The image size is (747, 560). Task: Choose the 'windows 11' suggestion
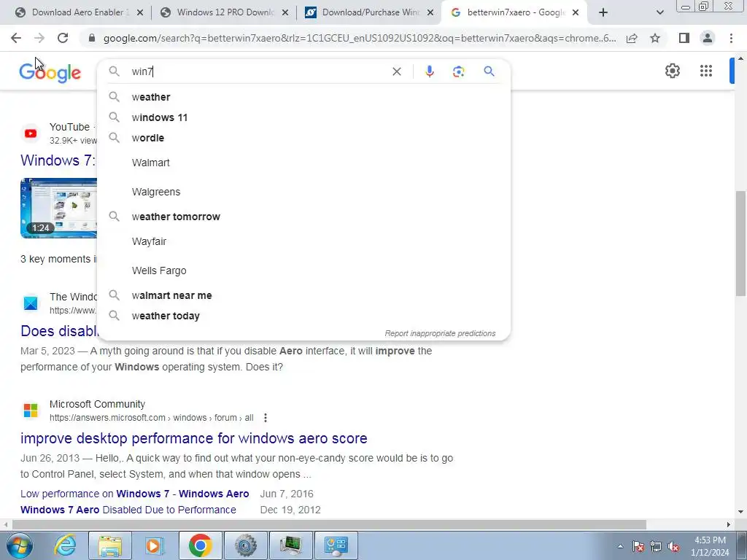(303, 117)
